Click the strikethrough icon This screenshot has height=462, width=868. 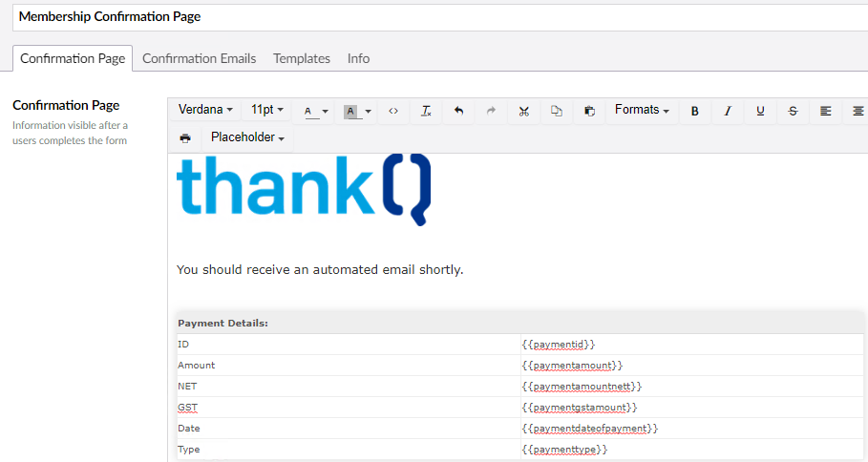click(793, 112)
